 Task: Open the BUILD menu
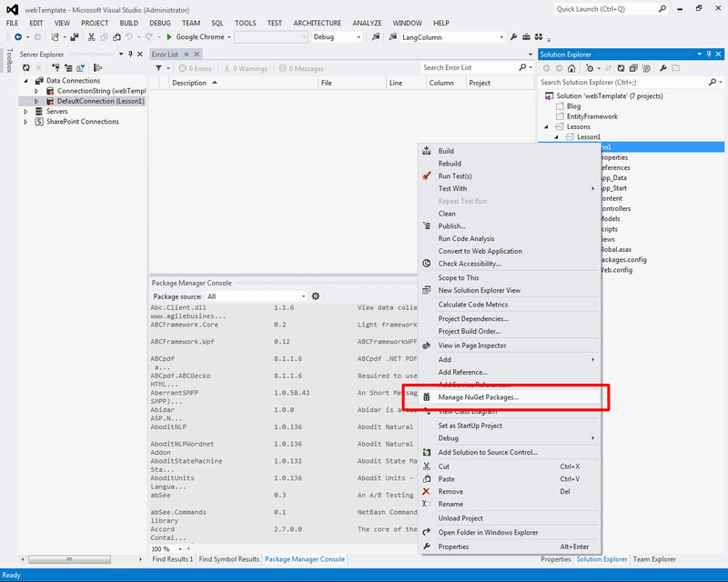coord(128,23)
